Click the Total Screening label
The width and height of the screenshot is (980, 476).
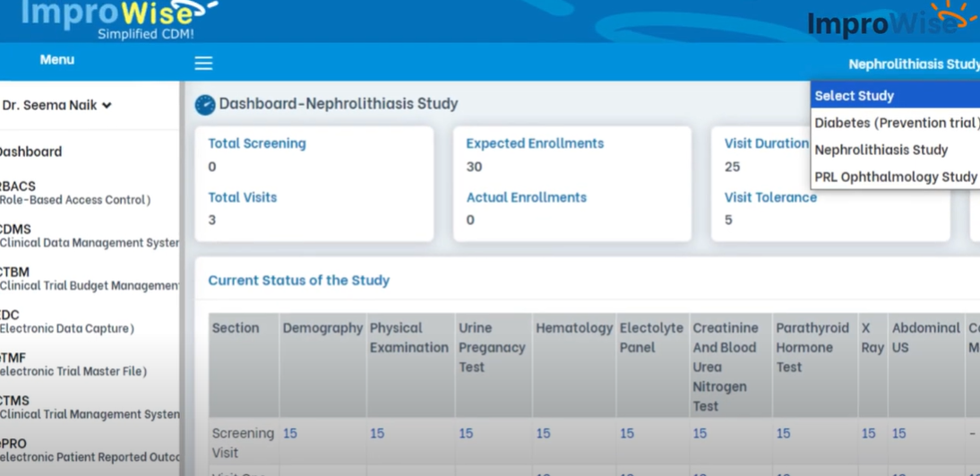257,143
